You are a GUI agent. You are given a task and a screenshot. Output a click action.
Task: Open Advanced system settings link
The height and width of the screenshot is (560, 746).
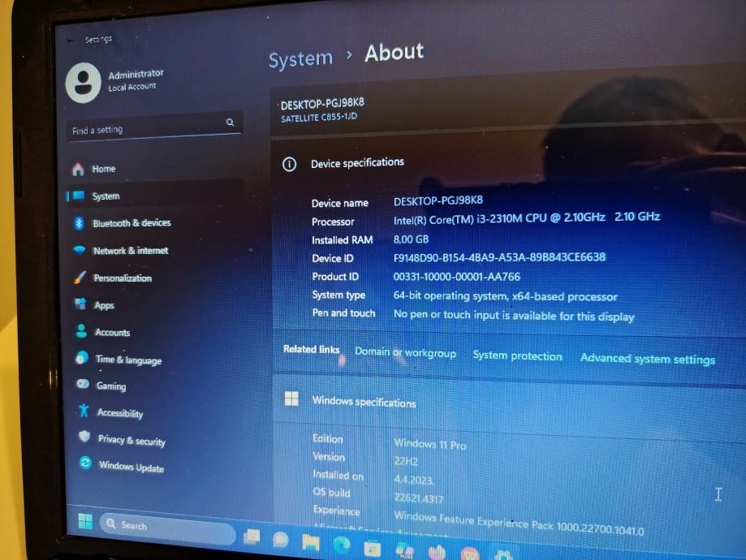(648, 359)
